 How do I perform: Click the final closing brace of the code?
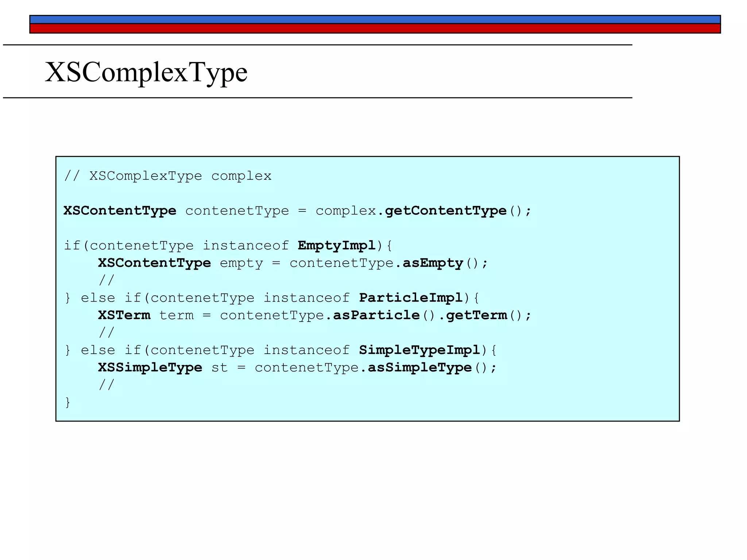point(67,402)
